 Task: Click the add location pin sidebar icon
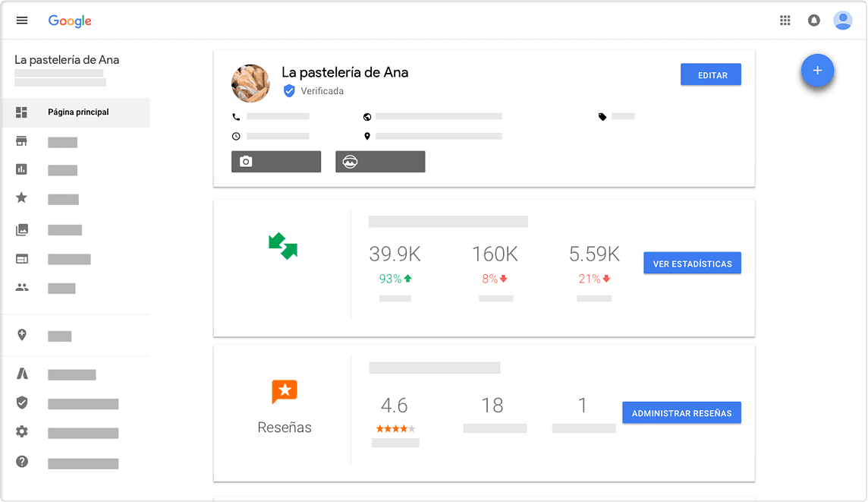(x=22, y=335)
